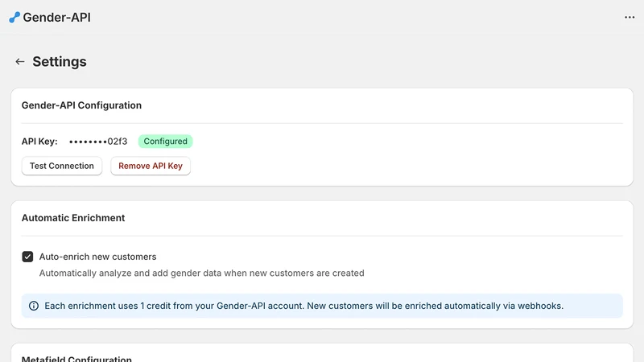Viewport: 644px width, 362px height.
Task: Click the info icon in the credit notice
Action: [x=34, y=306]
